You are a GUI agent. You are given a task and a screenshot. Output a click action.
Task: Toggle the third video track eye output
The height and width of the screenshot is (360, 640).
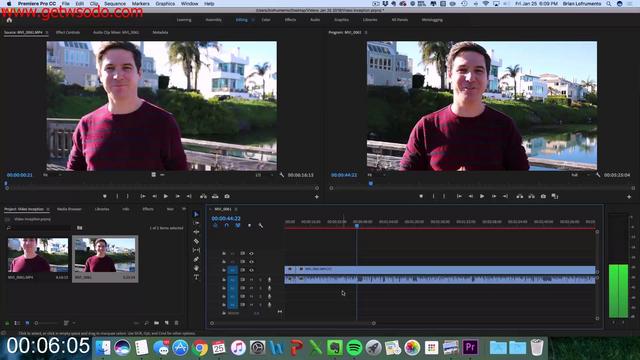pyautogui.click(x=251, y=270)
